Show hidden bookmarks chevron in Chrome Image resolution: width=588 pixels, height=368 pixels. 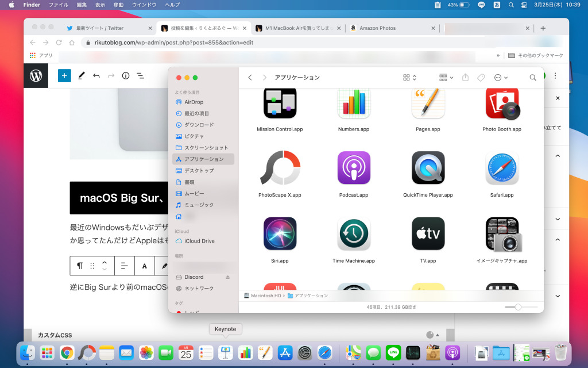tap(498, 55)
